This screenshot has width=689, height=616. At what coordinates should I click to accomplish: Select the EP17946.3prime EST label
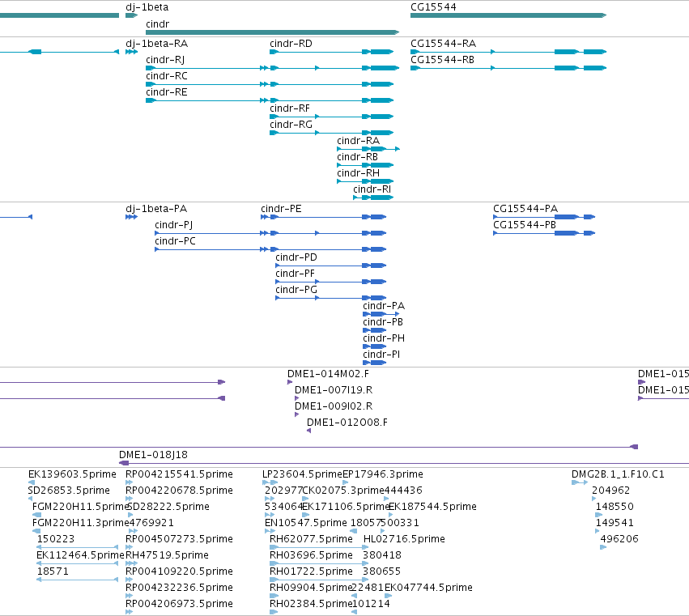pyautogui.click(x=383, y=474)
